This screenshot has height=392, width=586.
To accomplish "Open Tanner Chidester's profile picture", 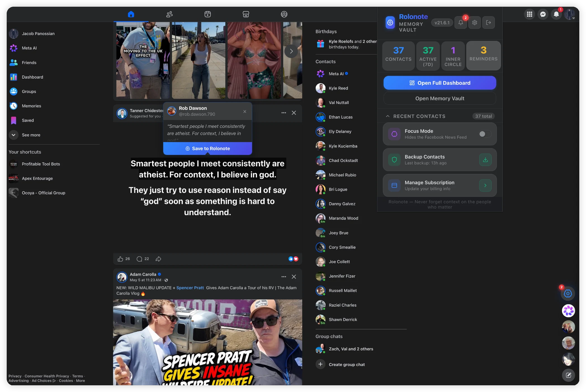I will [122, 113].
